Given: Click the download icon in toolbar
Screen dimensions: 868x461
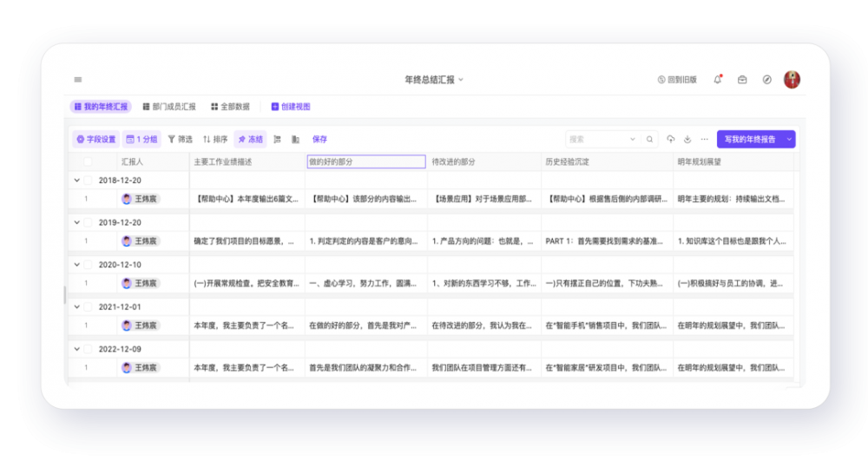Looking at the screenshot, I should pyautogui.click(x=687, y=139).
